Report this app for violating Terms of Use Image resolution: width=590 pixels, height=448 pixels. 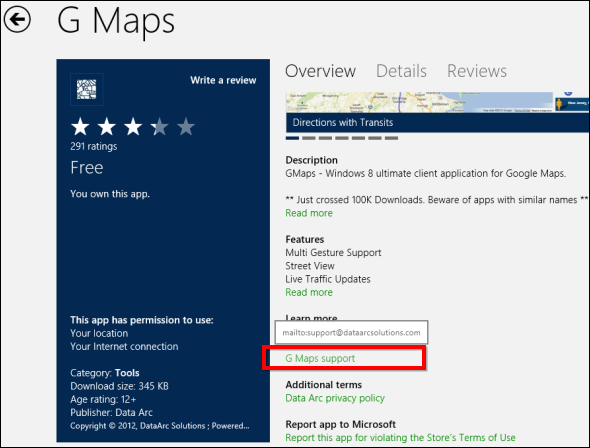pos(400,438)
